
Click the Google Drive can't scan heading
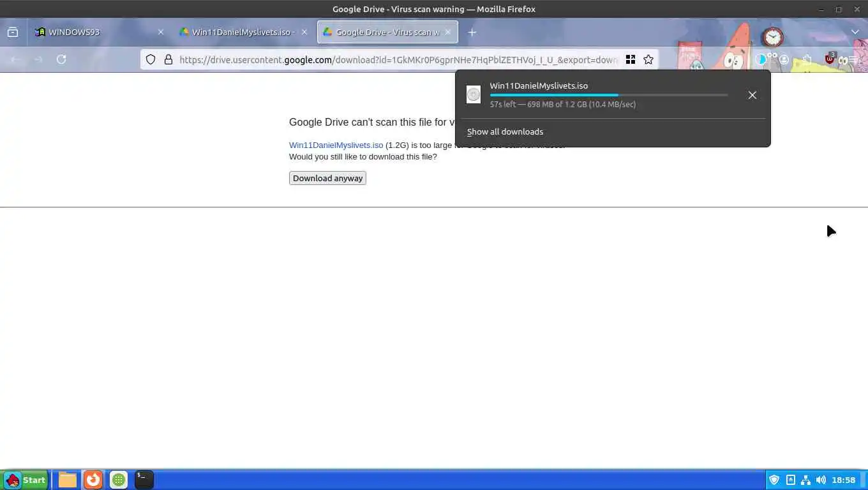[x=371, y=122]
